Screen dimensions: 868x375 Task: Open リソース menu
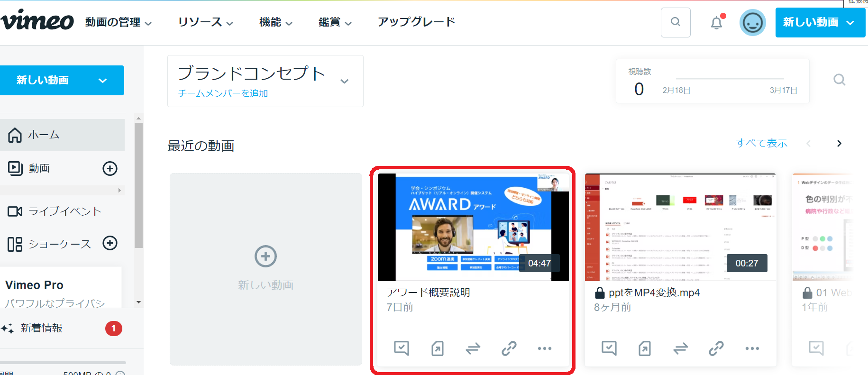coord(206,22)
